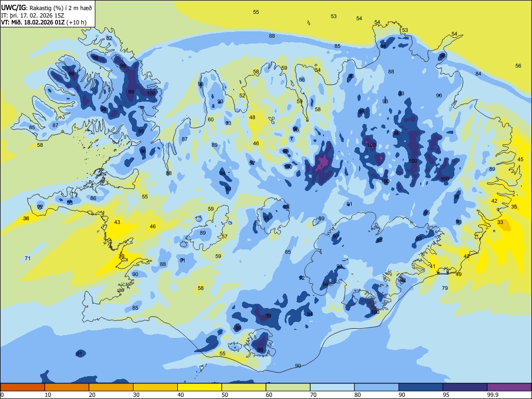The image size is (532, 399).
Task: Select the '41' humidity value label
Action: pos(432,267)
